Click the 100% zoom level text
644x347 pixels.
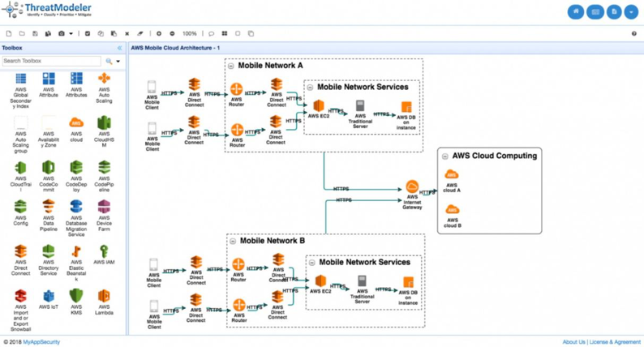[x=189, y=34]
